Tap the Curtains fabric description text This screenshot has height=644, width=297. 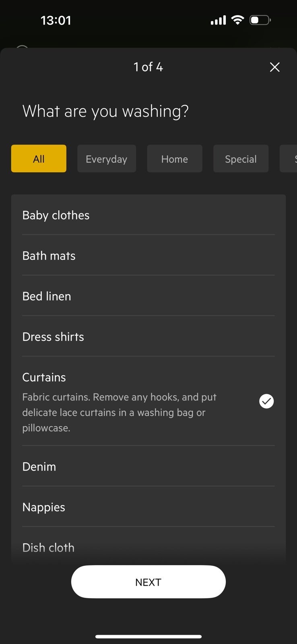coord(119,413)
